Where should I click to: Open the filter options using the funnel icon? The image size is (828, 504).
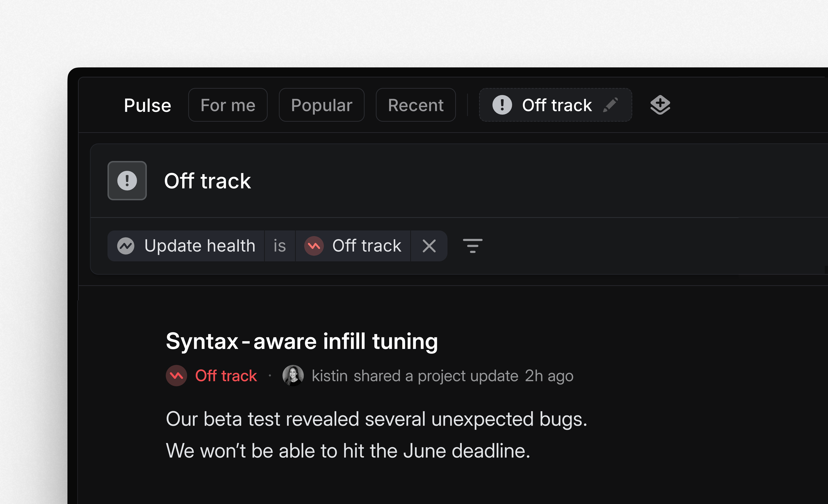pos(473,246)
